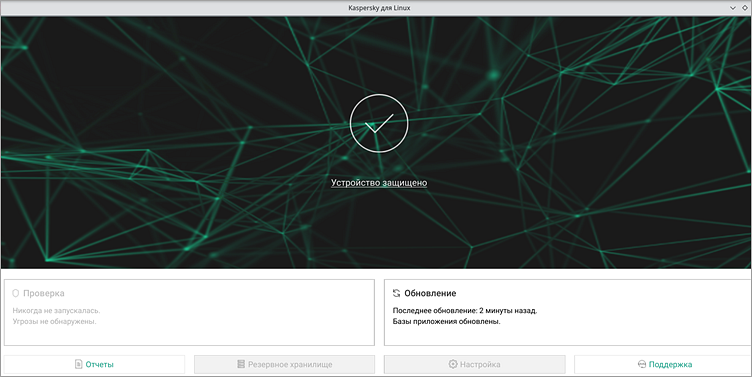The height and width of the screenshot is (377, 752).
Task: Open the 'Устройство защищено' status link
Action: pos(379,183)
